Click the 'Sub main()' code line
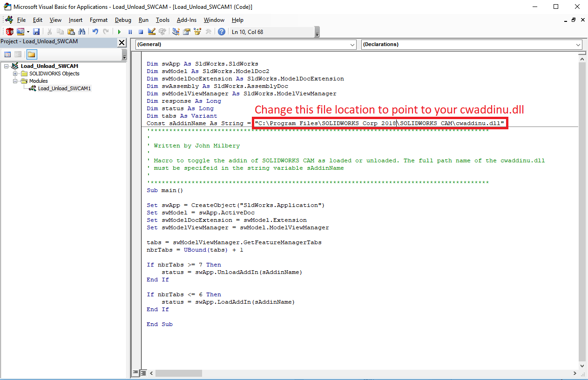Viewport: 588px width, 380px height. [165, 190]
